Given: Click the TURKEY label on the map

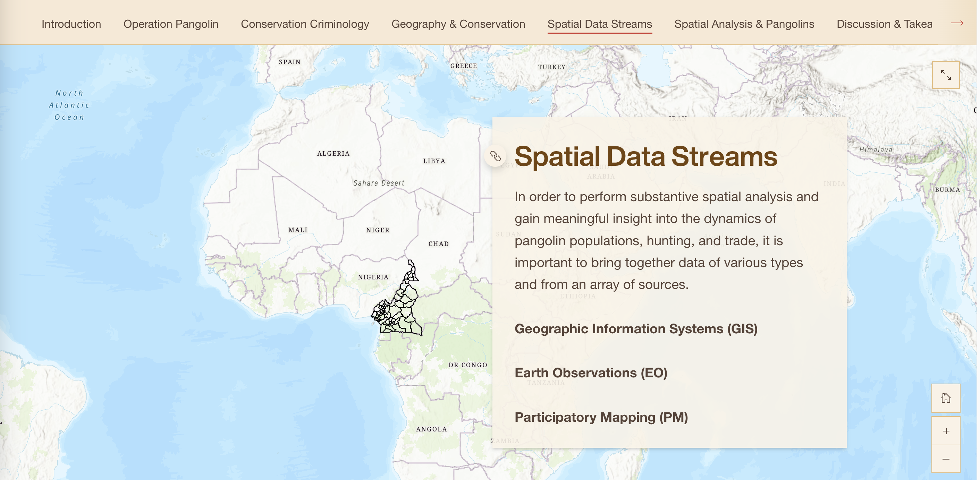Looking at the screenshot, I should point(552,67).
